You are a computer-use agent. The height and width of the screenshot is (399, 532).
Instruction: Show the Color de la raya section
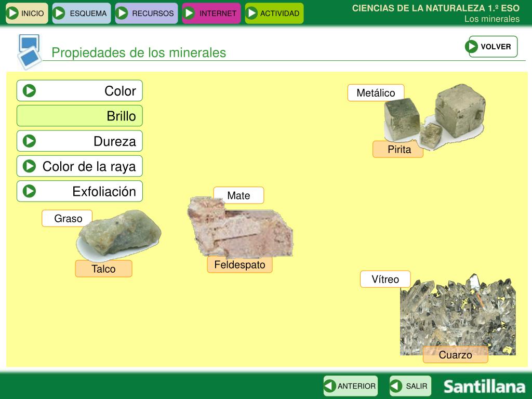[x=79, y=166]
